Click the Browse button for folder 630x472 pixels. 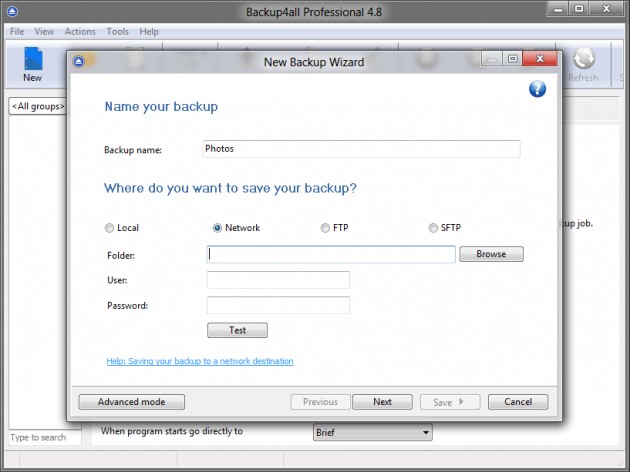coord(491,254)
